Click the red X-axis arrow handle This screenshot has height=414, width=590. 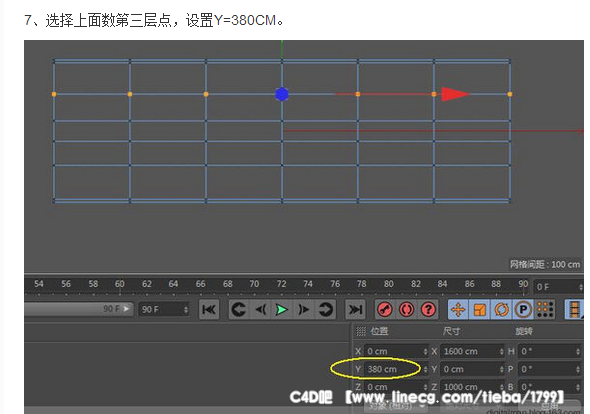(455, 94)
